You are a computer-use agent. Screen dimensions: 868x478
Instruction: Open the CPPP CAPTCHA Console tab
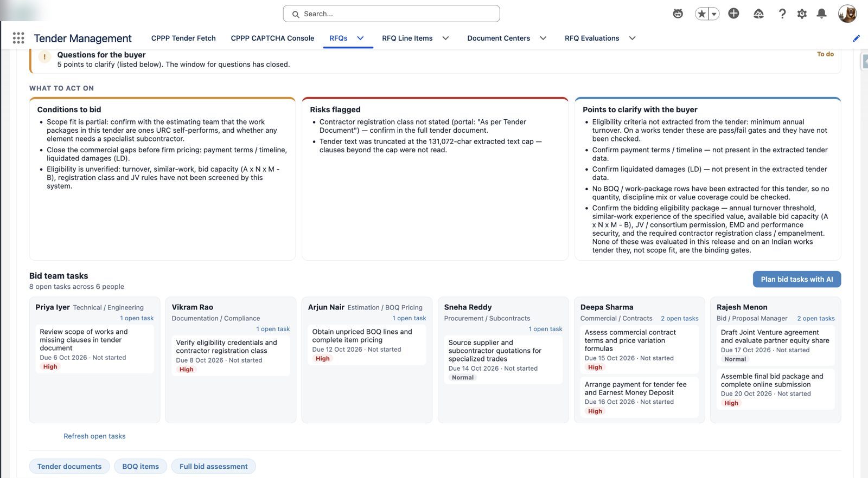pos(272,38)
